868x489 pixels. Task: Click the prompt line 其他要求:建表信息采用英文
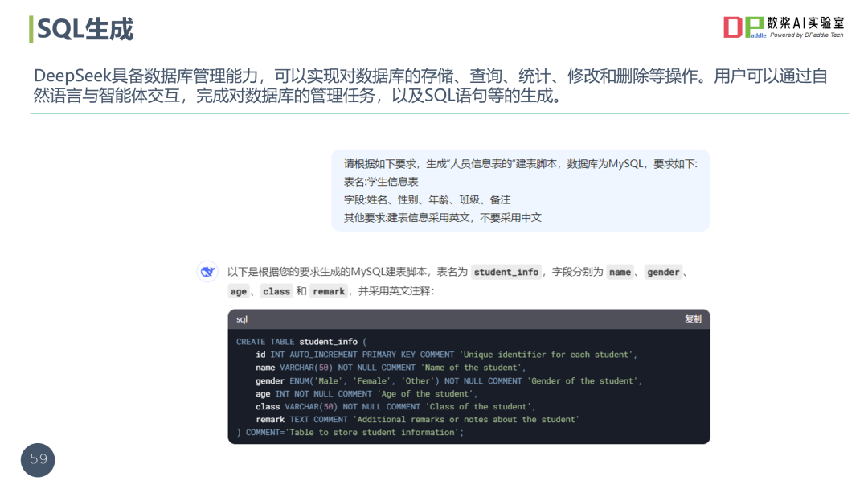coord(442,217)
